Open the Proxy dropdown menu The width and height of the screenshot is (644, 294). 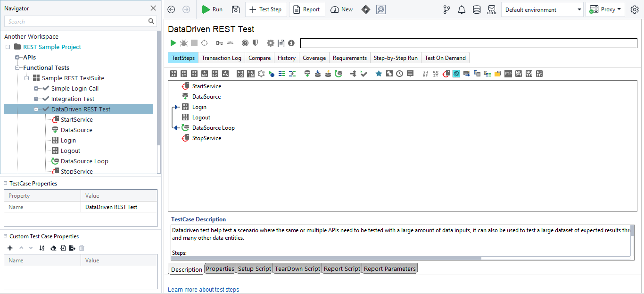(x=605, y=9)
